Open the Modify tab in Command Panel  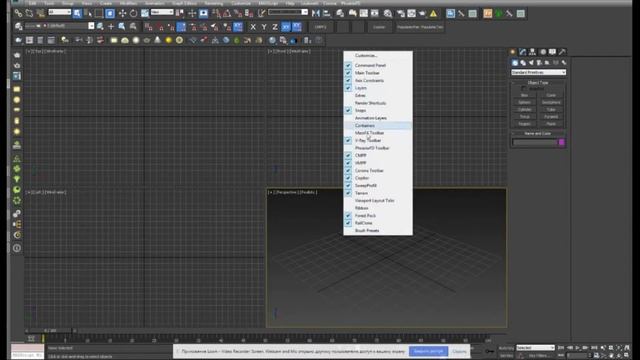(x=523, y=52)
